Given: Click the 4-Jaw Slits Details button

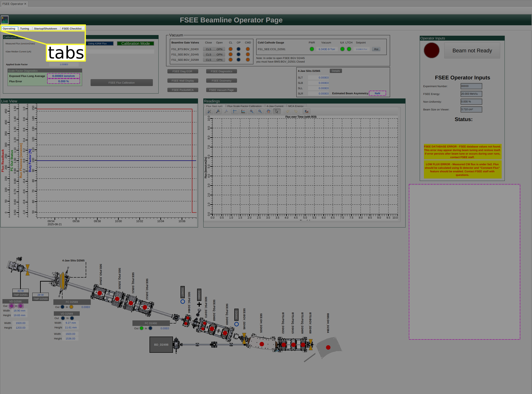Looking at the screenshot, I should click(336, 71).
